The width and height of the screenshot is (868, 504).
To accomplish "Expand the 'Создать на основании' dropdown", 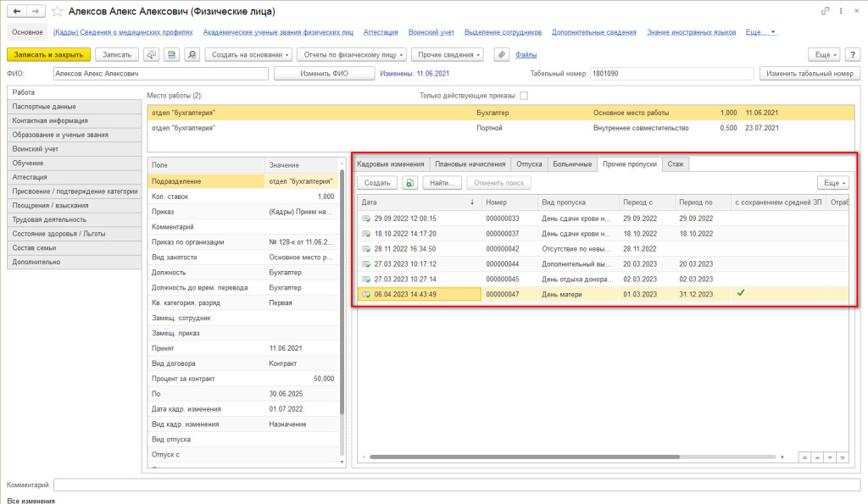I will 248,54.
